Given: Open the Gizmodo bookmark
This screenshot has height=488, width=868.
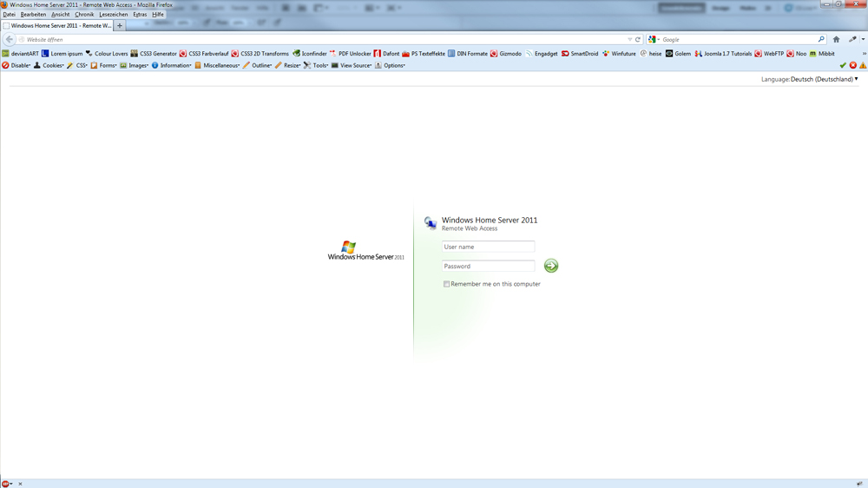Looking at the screenshot, I should (506, 54).
